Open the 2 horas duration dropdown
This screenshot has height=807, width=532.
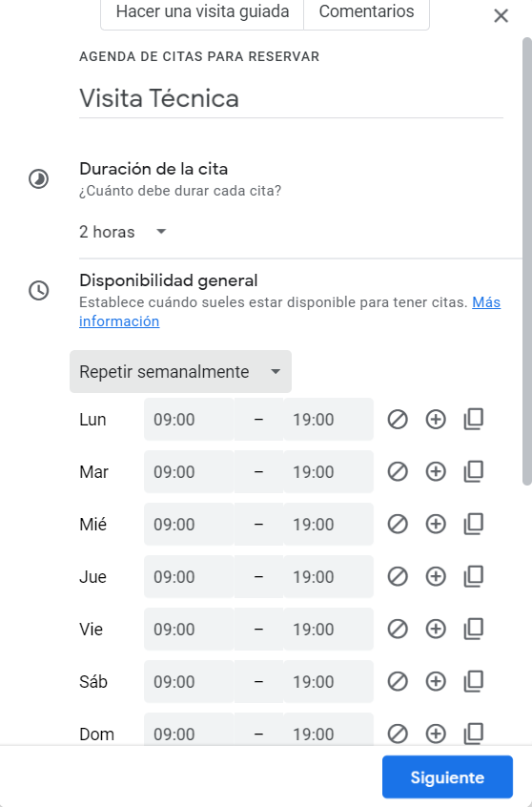(124, 232)
